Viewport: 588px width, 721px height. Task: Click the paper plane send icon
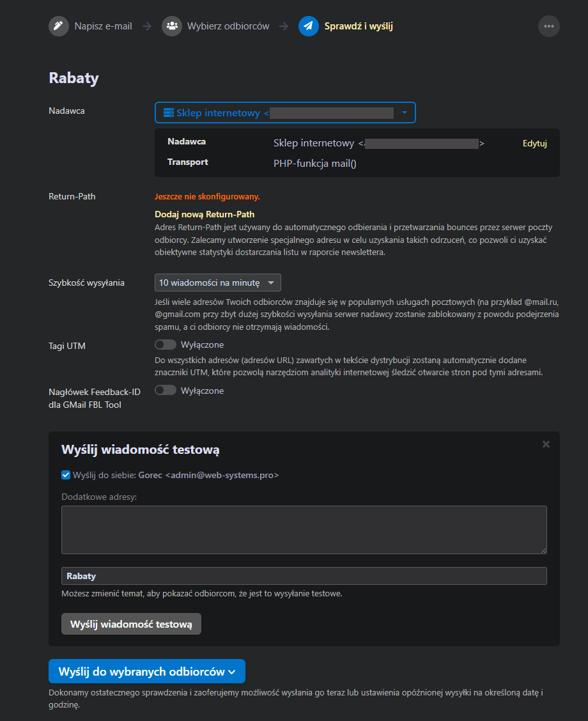point(309,26)
